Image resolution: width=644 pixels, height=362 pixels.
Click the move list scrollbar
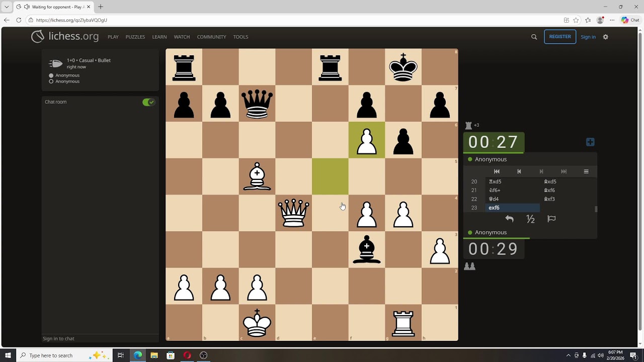coord(596,209)
